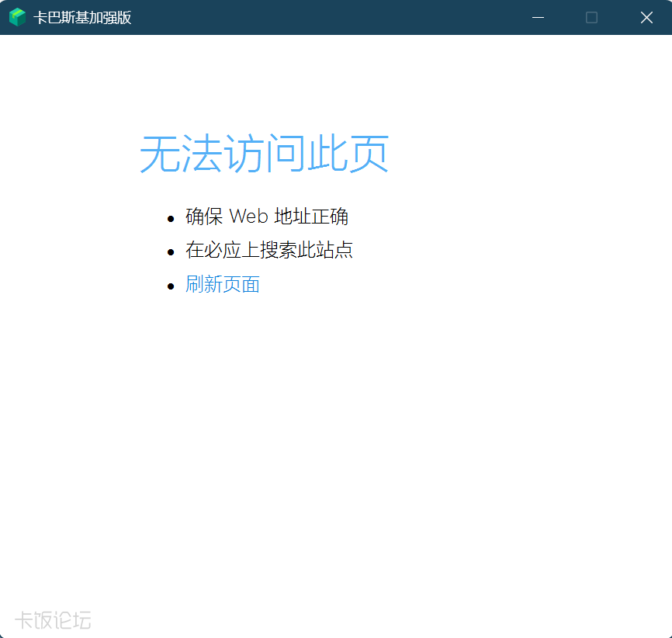
Task: Minimize the 卡巴斯基加强版 window
Action: coord(538,18)
